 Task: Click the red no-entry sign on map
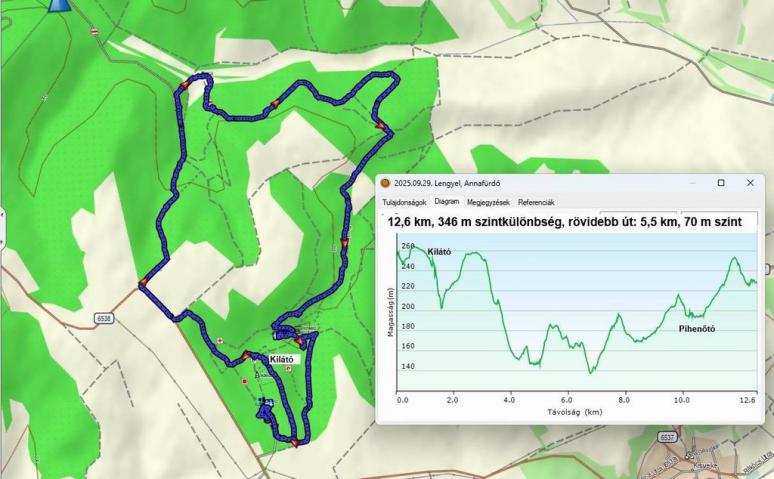(x=96, y=32)
